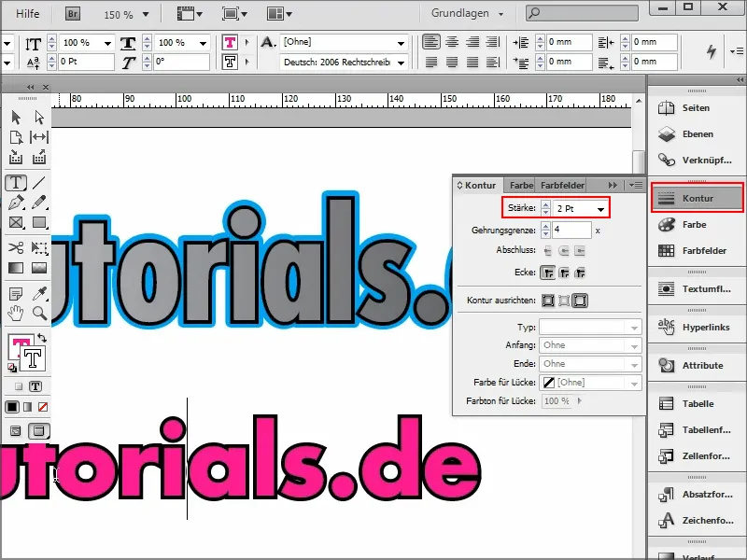The image size is (747, 560).
Task: Toggle formatting affects container button
Action: point(18,386)
